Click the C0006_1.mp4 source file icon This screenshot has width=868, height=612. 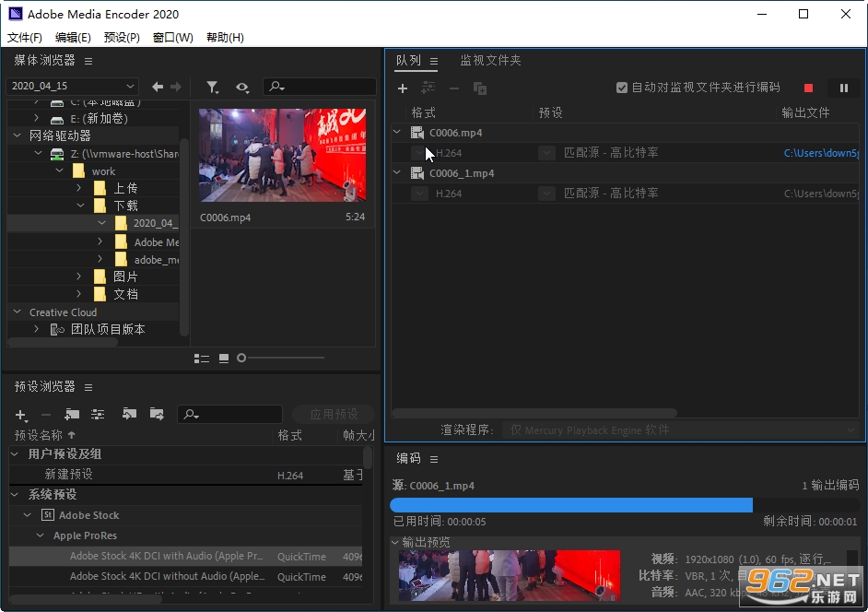point(416,173)
